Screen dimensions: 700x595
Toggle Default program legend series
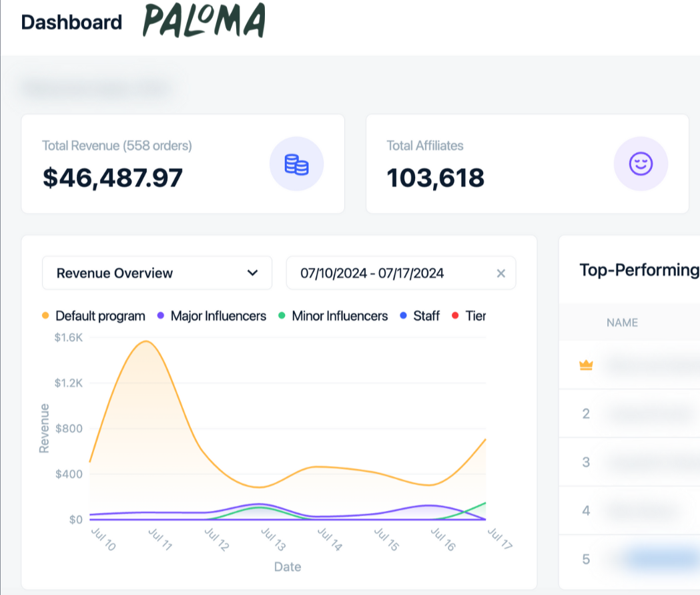[x=100, y=316]
